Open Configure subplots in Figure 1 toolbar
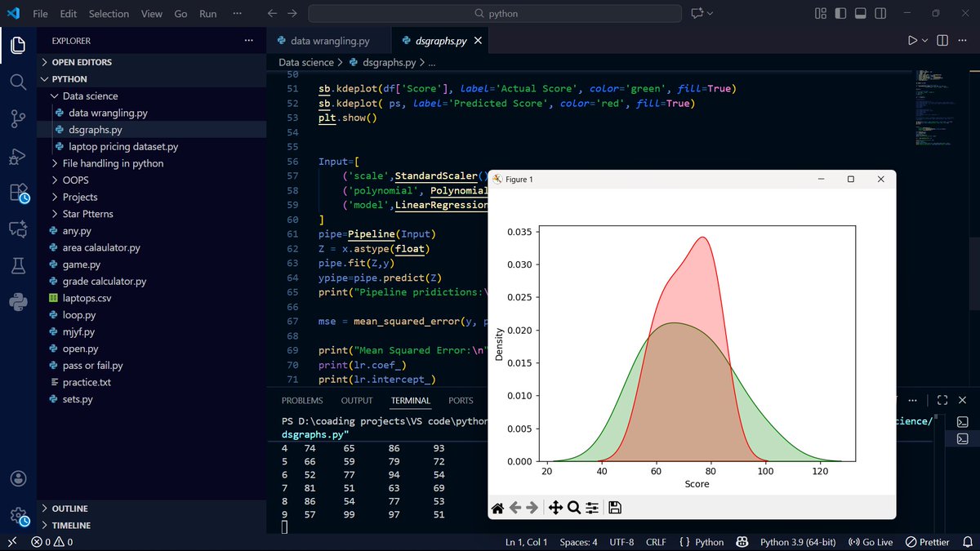This screenshot has width=980, height=551. tap(592, 508)
